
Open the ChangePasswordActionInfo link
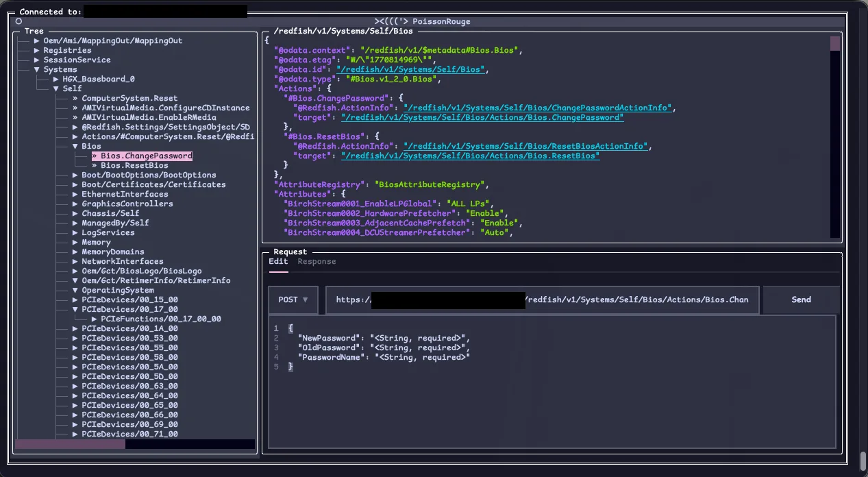538,108
